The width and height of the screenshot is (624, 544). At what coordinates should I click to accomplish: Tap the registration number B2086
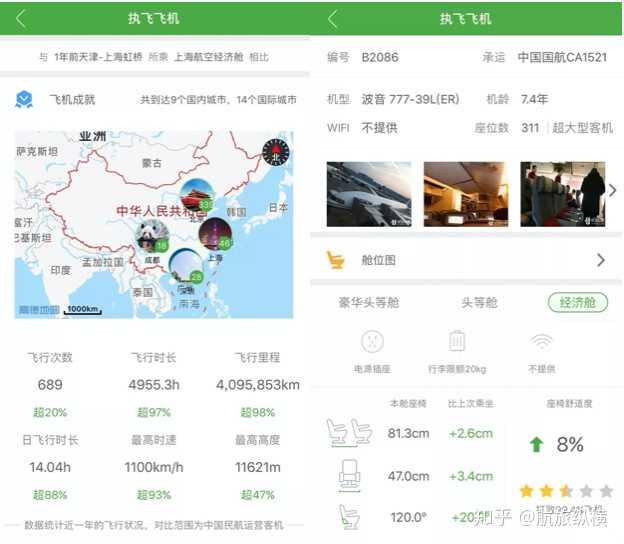point(380,57)
